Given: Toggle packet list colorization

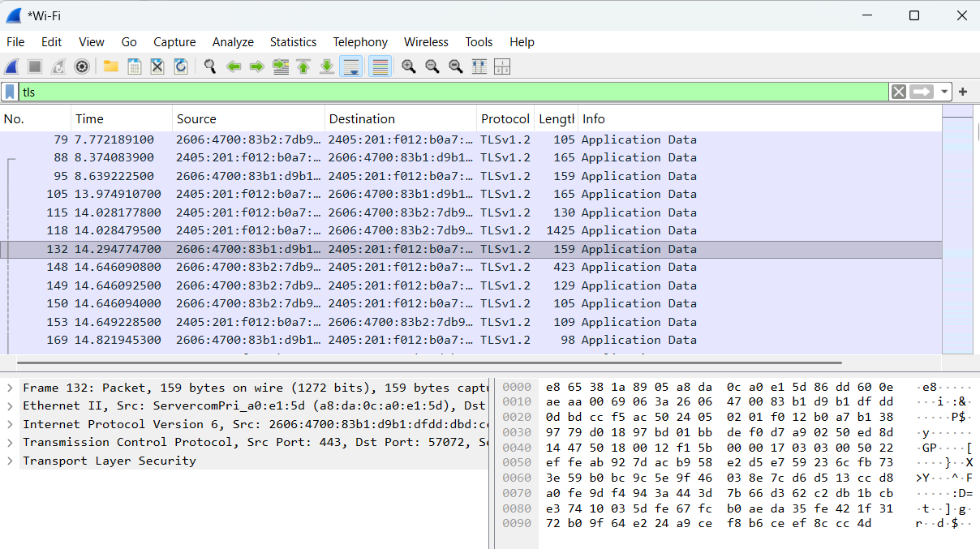Looking at the screenshot, I should point(380,66).
